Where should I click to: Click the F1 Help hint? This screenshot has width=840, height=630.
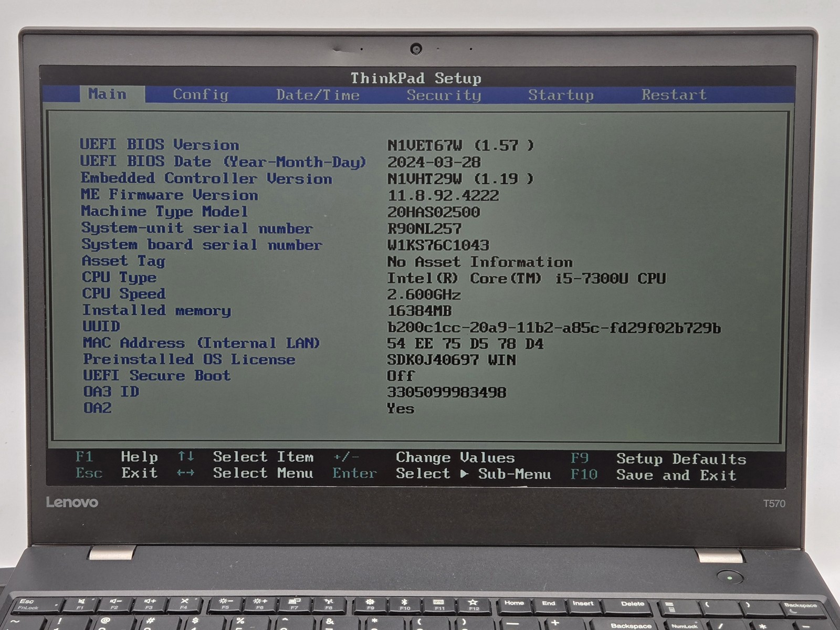117,457
